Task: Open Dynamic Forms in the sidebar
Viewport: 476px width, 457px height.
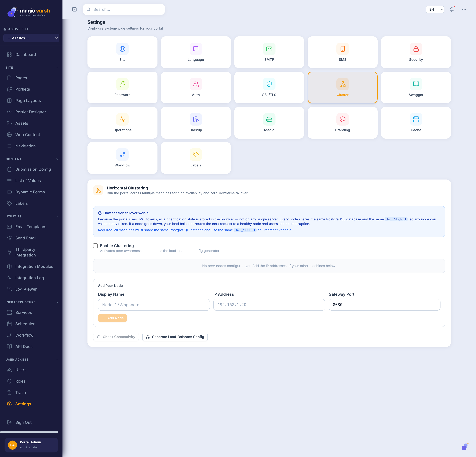Action: [x=31, y=192]
